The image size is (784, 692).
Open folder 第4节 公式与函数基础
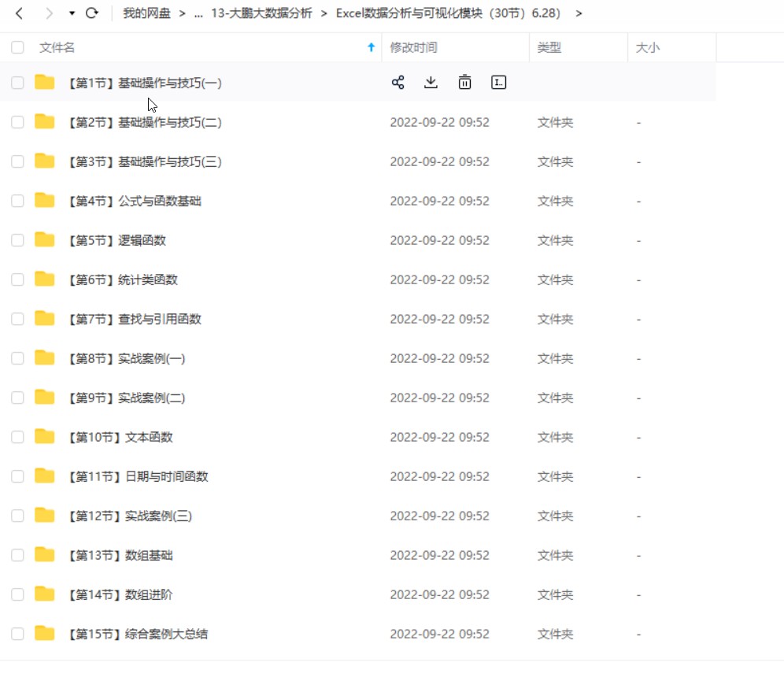[135, 201]
